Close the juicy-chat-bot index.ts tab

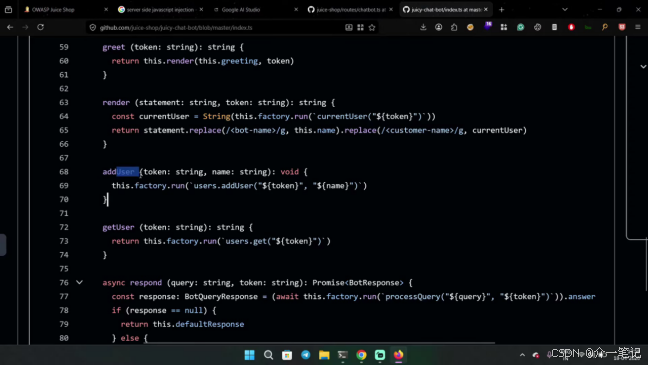coord(486,10)
